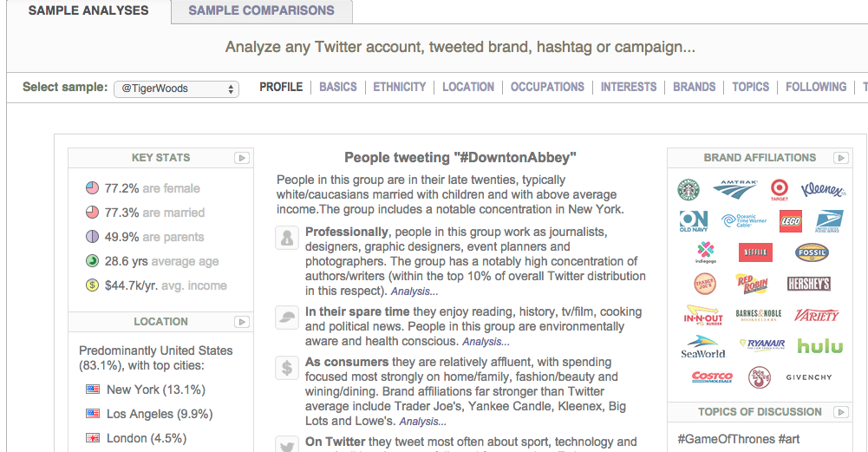Expand the Brand Affiliations panel arrow
Screen dimensions: 868x452
coord(840,158)
